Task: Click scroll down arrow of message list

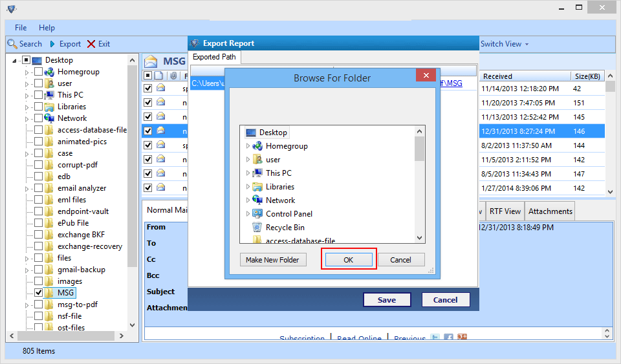Action: [610, 191]
